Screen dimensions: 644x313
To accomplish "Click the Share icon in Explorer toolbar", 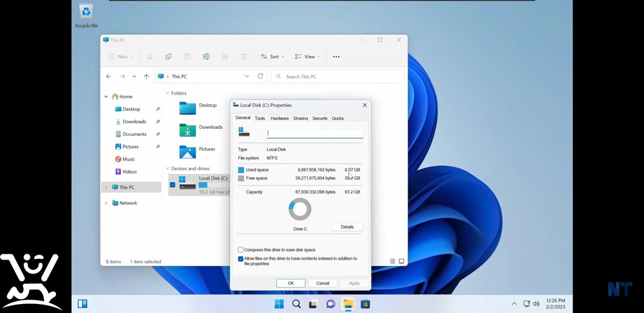I will (225, 57).
